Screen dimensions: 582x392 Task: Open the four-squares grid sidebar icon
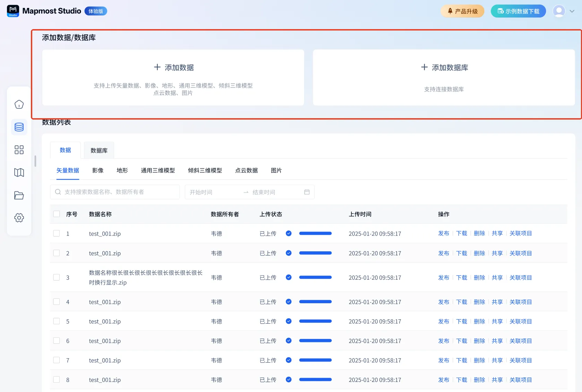[x=19, y=150]
